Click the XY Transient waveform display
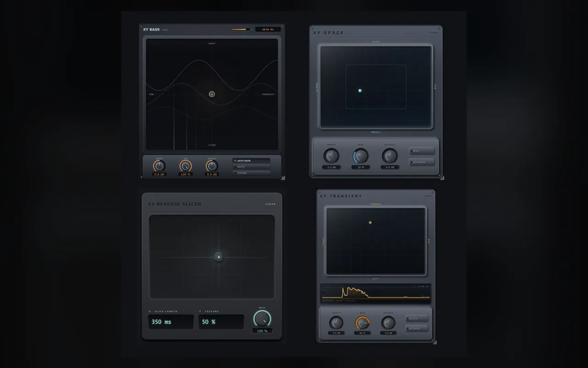 (x=375, y=293)
